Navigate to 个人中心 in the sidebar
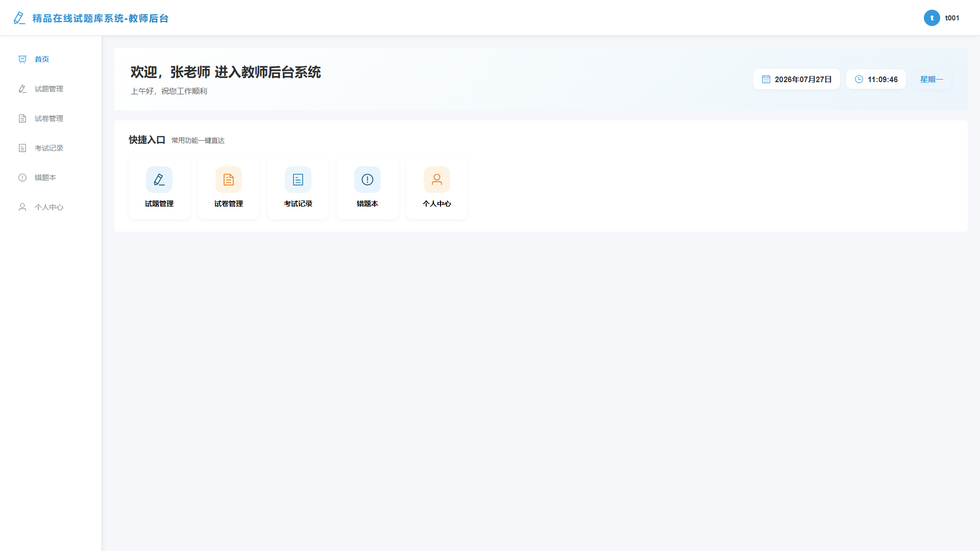The image size is (980, 551). (x=51, y=207)
